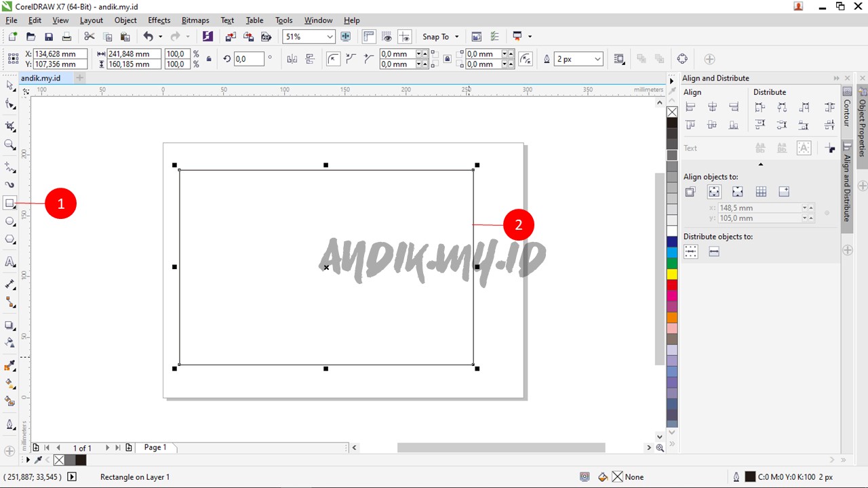The height and width of the screenshot is (488, 868).
Task: Select Align to Active objects option
Action: (690, 192)
